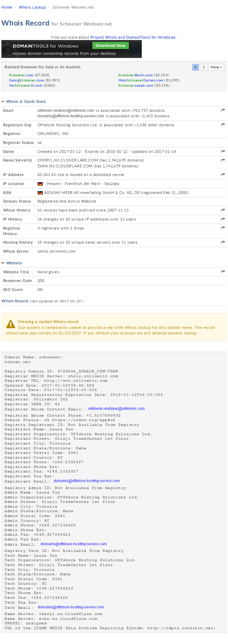The height and width of the screenshot is (644, 228).
Task: Click the German flag in ASN row
Action: (40, 193)
